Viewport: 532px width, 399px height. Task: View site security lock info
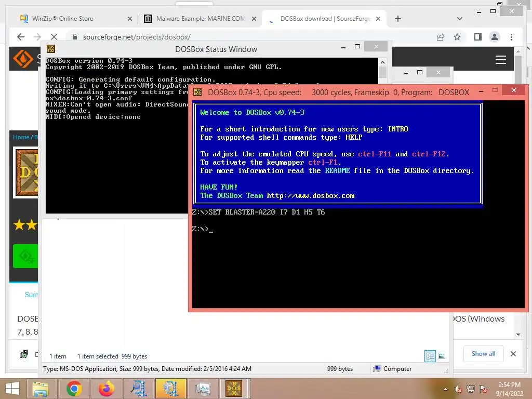click(x=75, y=37)
